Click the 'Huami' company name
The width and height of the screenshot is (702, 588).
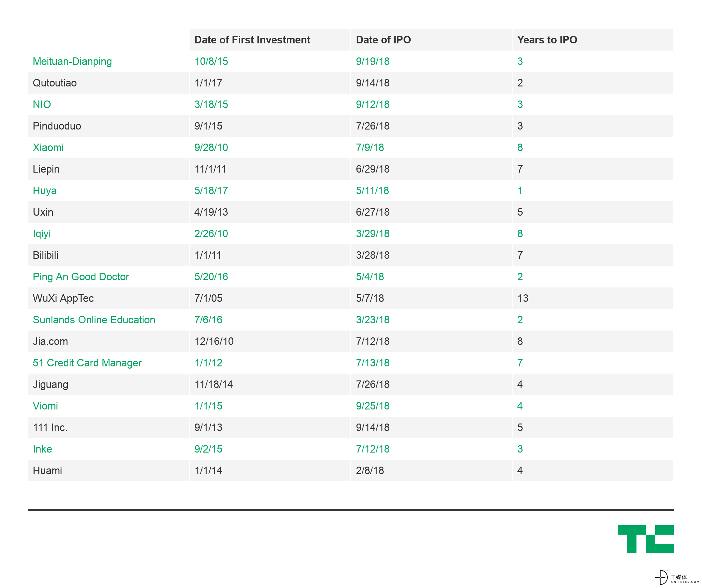tap(47, 471)
